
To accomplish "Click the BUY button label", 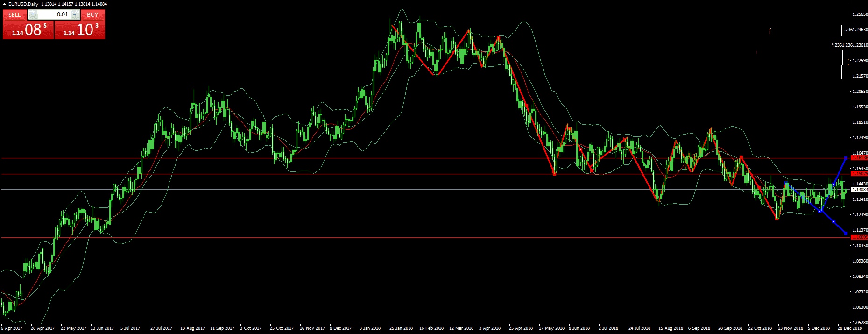I will pos(92,14).
